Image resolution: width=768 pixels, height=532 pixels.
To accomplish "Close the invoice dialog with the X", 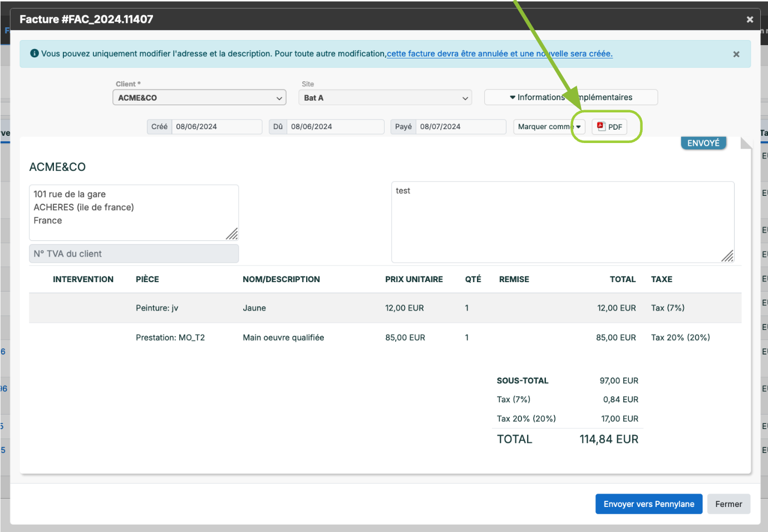I will tap(750, 19).
